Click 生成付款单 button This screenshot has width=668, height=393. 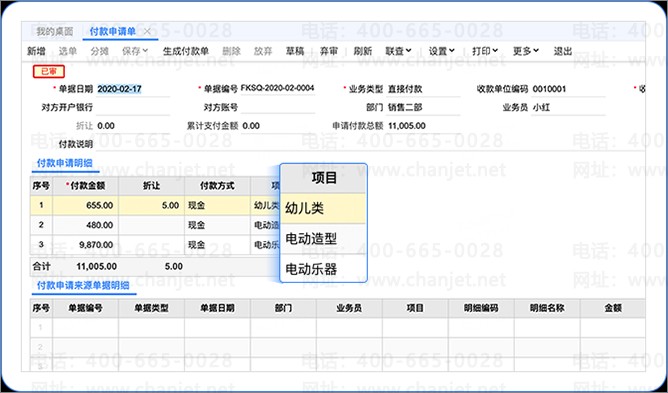[186, 51]
